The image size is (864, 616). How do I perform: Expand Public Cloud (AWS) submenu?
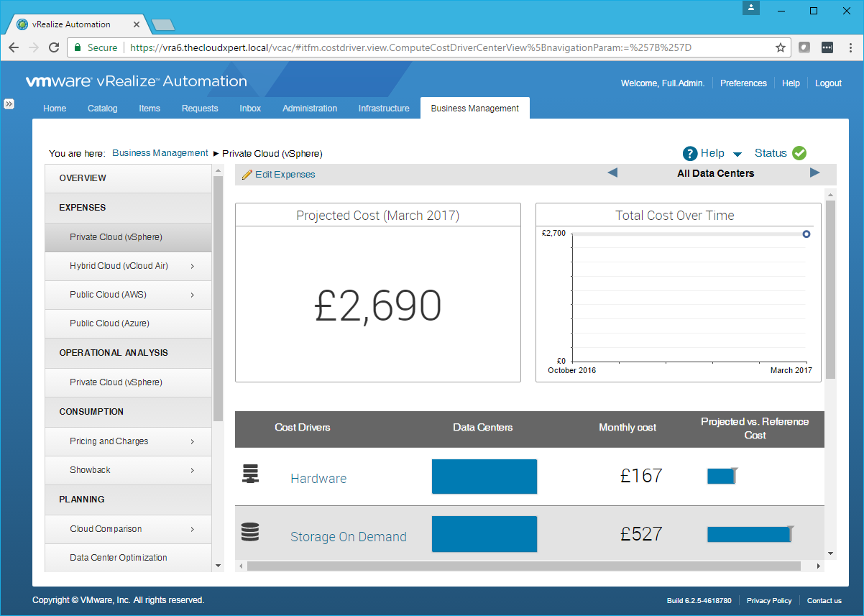pos(193,295)
